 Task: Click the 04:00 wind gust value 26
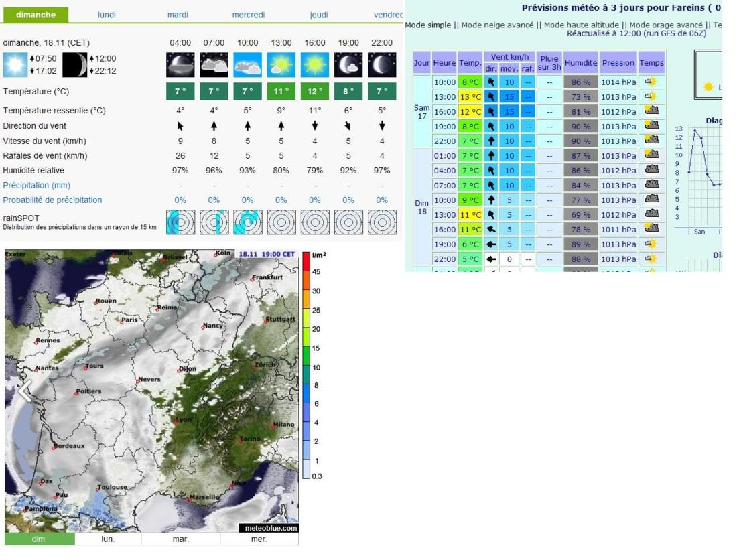pyautogui.click(x=180, y=155)
